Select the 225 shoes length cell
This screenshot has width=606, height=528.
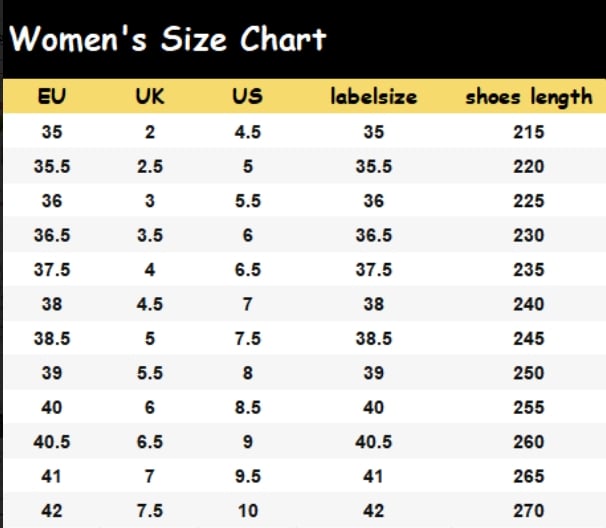(x=529, y=201)
